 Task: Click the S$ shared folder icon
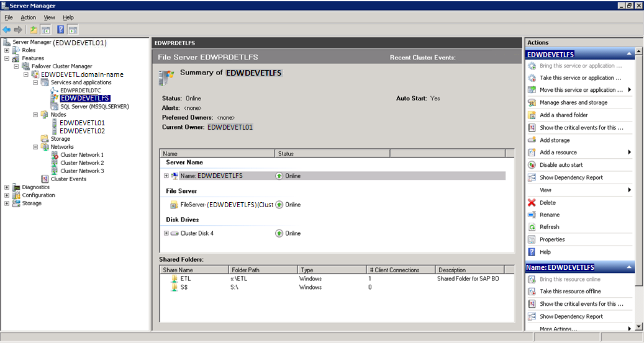click(175, 287)
